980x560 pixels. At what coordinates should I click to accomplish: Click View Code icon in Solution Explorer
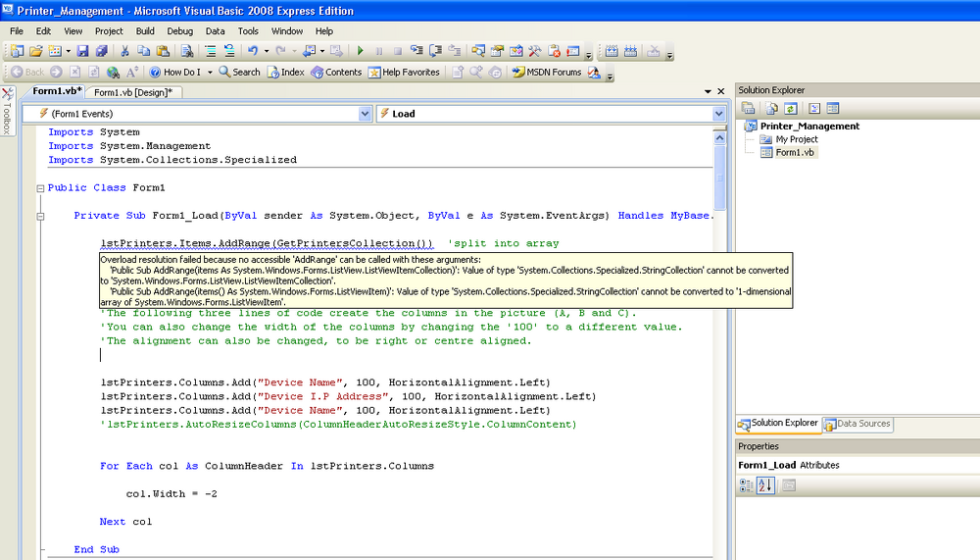point(813,108)
